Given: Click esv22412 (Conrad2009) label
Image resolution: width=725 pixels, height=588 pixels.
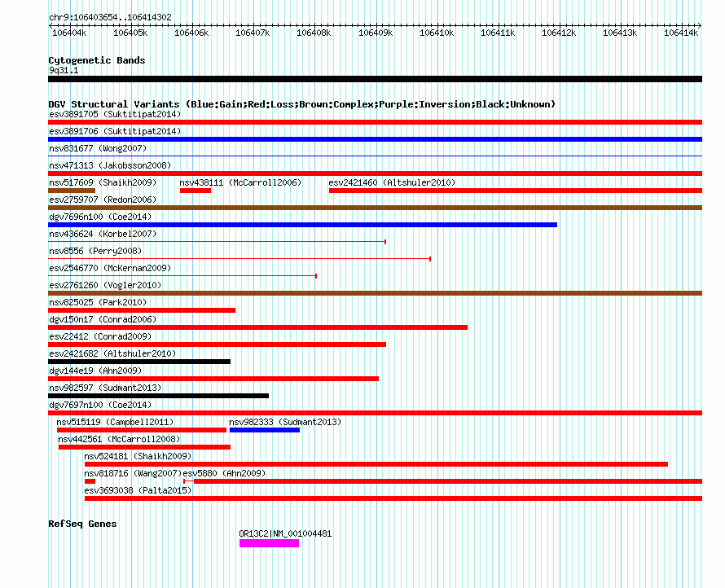Looking at the screenshot, I should point(100,336).
